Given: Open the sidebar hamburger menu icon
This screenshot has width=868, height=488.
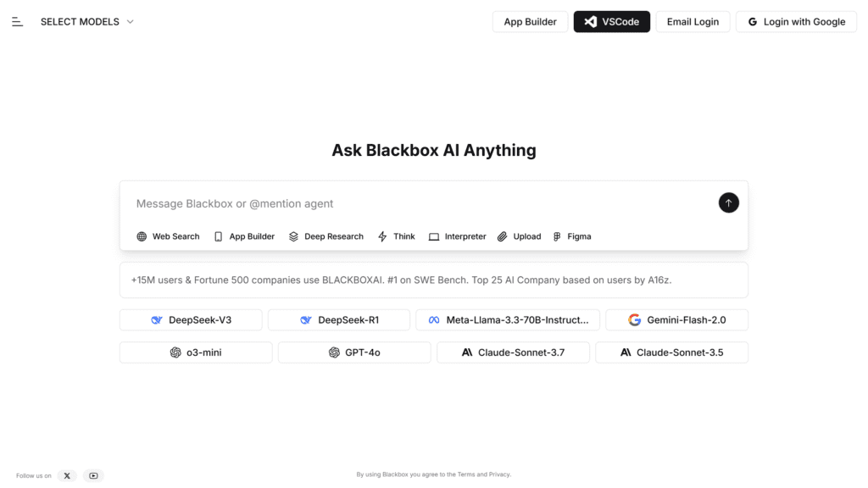Looking at the screenshot, I should [x=17, y=21].
